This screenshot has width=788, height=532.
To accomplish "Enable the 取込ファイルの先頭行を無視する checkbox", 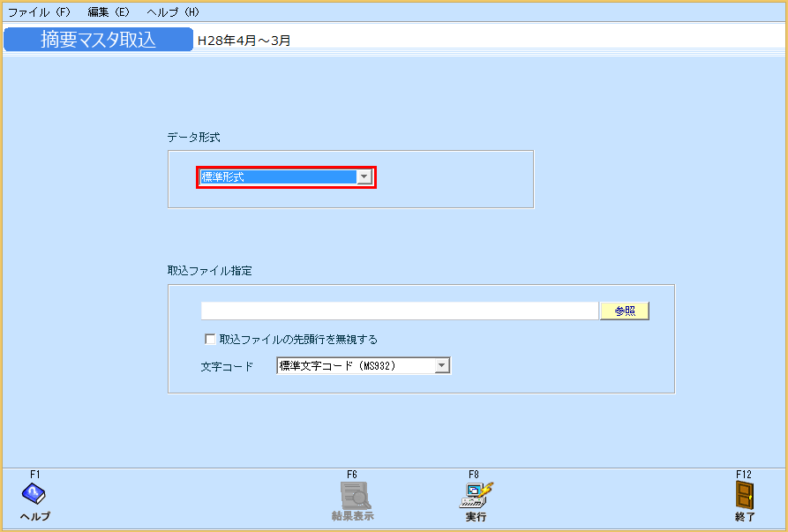I will coord(209,339).
